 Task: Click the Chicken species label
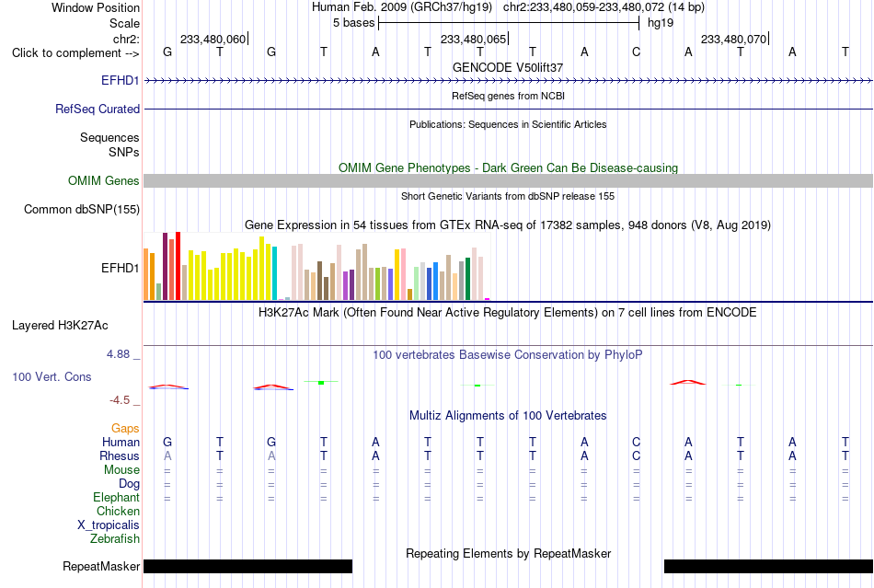tap(118, 511)
